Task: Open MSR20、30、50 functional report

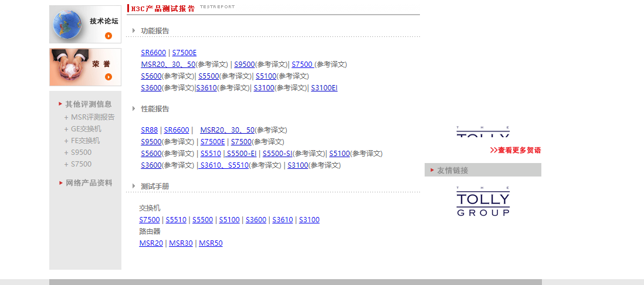Action: 168,65
